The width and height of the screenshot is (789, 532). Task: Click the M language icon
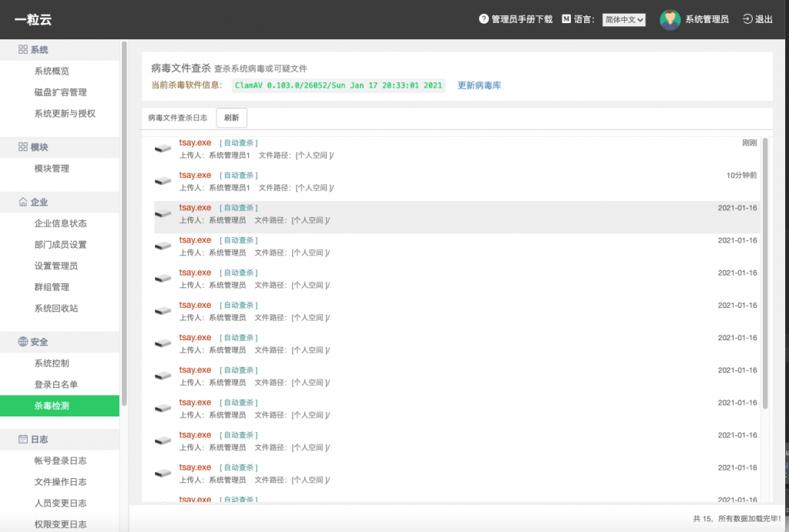(x=566, y=19)
